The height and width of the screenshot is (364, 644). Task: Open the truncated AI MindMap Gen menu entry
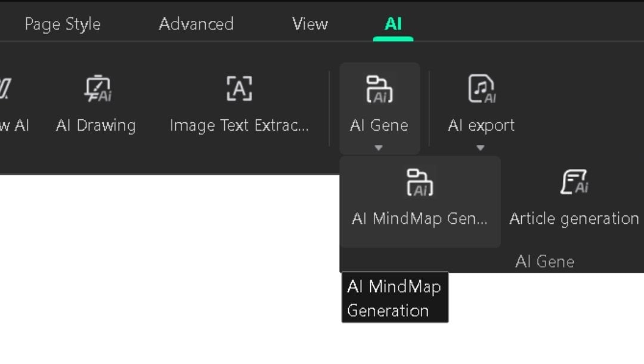[420, 218]
